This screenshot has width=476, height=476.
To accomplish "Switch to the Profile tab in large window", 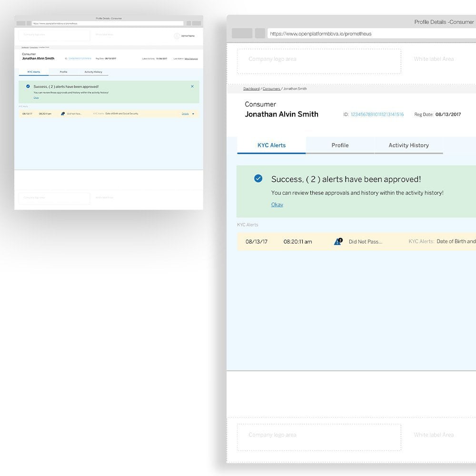I will point(340,145).
